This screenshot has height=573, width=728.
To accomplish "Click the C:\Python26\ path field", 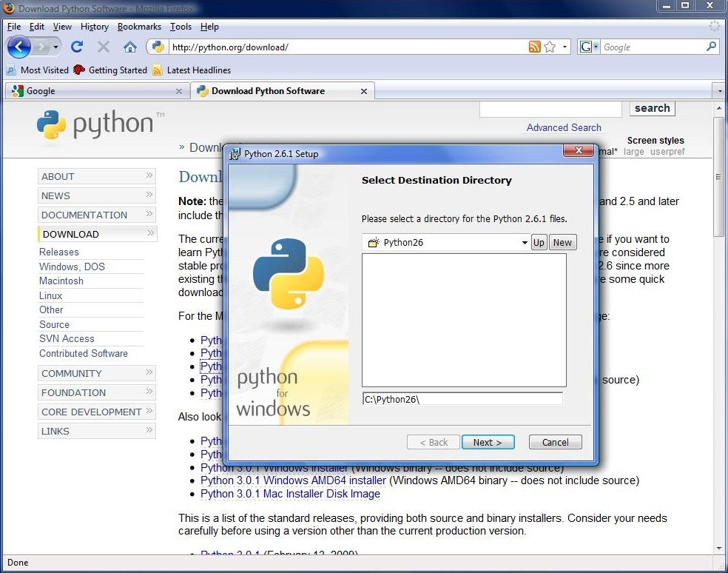I will 462,399.
